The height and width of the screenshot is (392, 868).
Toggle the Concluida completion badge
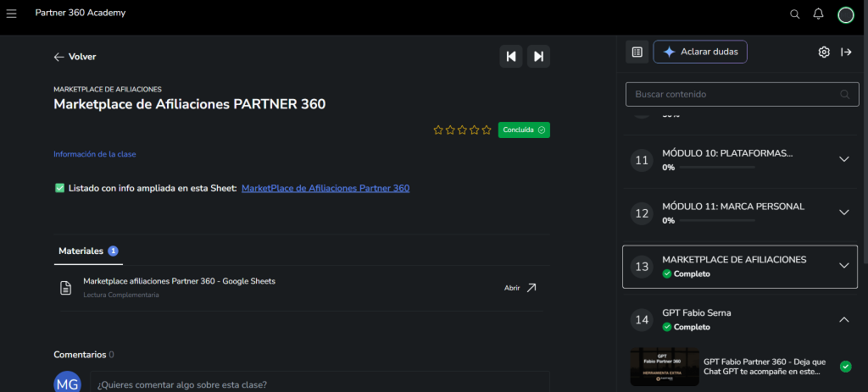click(x=523, y=130)
